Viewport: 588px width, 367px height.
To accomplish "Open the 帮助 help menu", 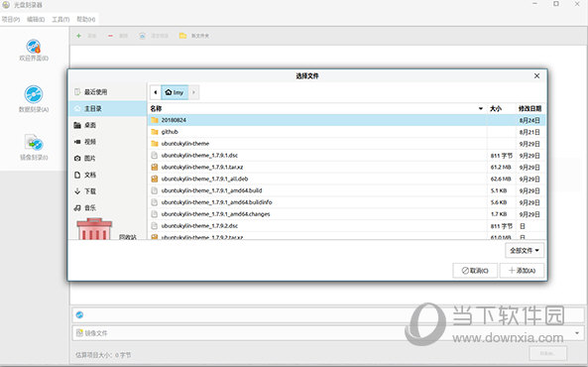I will [86, 19].
